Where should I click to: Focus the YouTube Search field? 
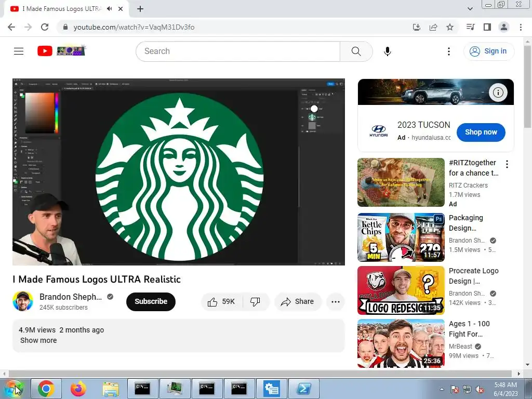coord(238,51)
